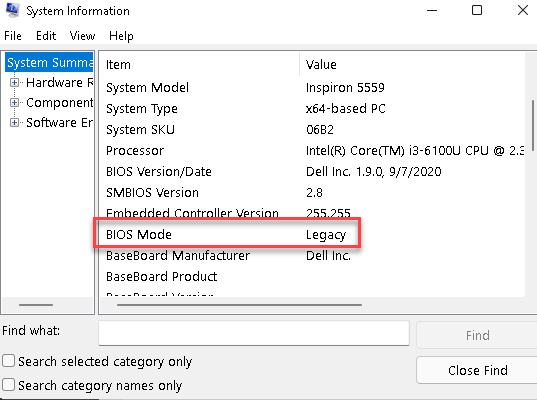Click the details pane horizontal scrollbar
The image size is (537, 400).
(x=239, y=304)
